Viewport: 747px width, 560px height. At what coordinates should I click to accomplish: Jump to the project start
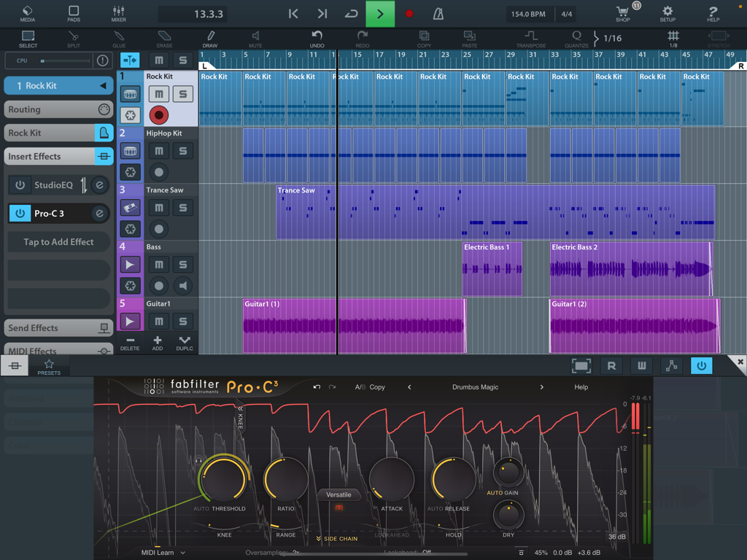pos(293,14)
